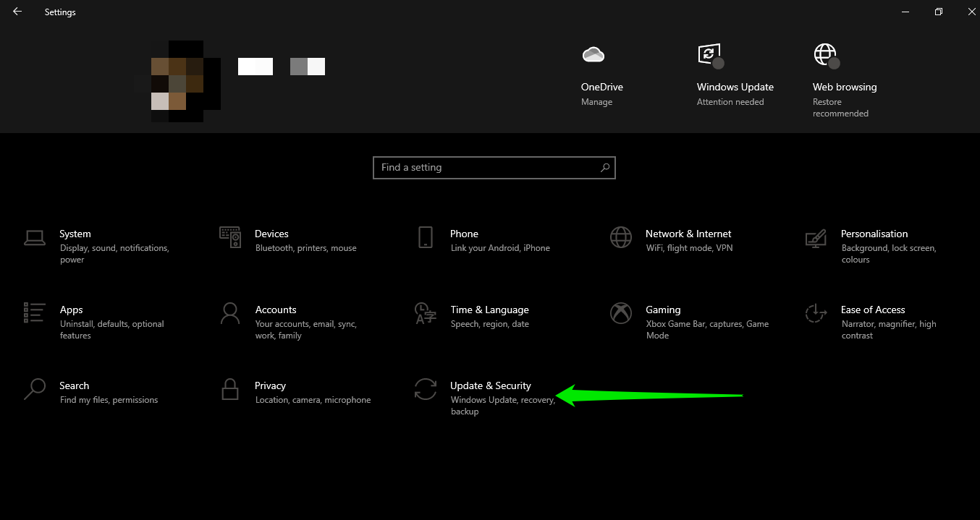The width and height of the screenshot is (980, 520).
Task: Click the Windows Update status icon
Action: click(x=710, y=55)
